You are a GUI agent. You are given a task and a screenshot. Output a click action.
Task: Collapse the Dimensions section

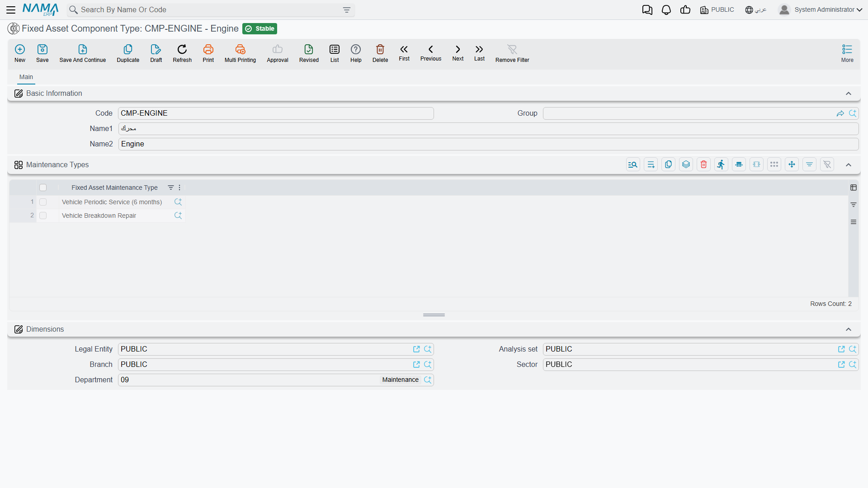(849, 329)
